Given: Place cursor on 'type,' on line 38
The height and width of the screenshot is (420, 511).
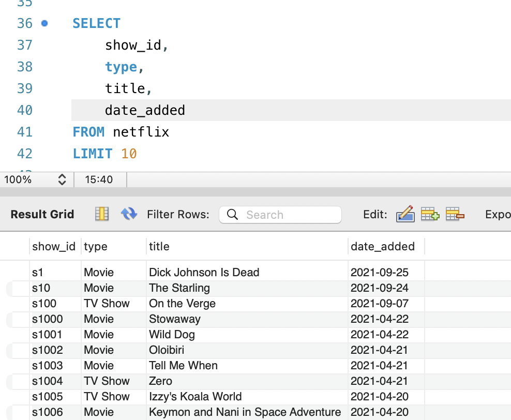Looking at the screenshot, I should coord(125,67).
